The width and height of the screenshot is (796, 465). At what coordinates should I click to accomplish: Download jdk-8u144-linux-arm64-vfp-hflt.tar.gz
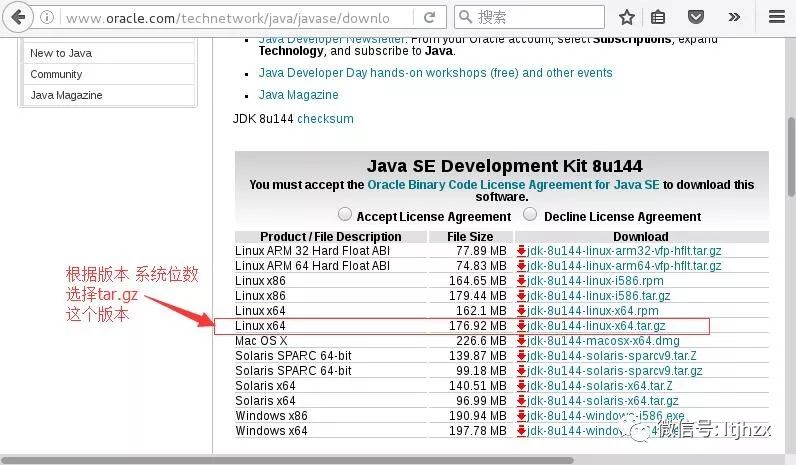click(624, 265)
